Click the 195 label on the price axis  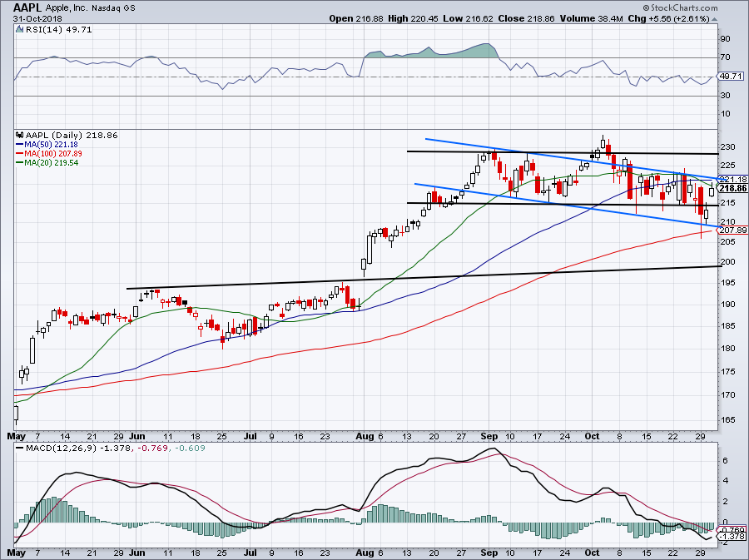727,283
